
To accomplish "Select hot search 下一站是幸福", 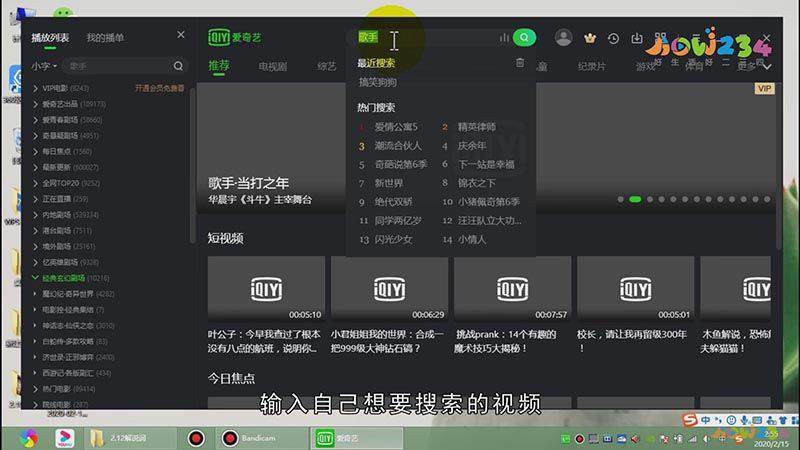I will click(x=486, y=164).
